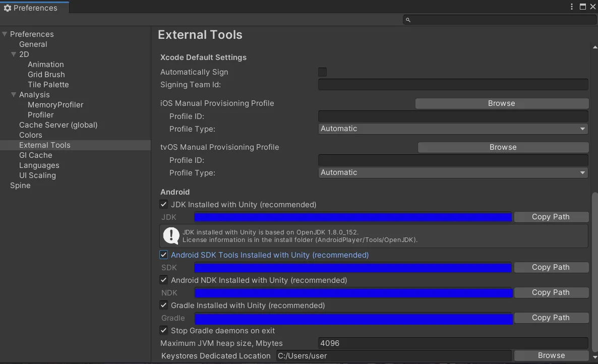Open the window kebab options menu
Image resolution: width=598 pixels, height=364 pixels.
pyautogui.click(x=571, y=7)
